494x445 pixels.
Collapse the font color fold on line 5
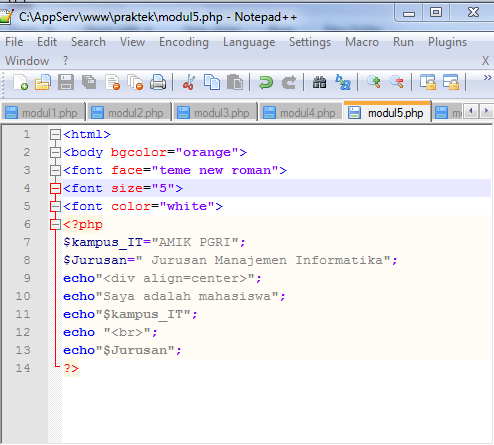pyautogui.click(x=55, y=207)
